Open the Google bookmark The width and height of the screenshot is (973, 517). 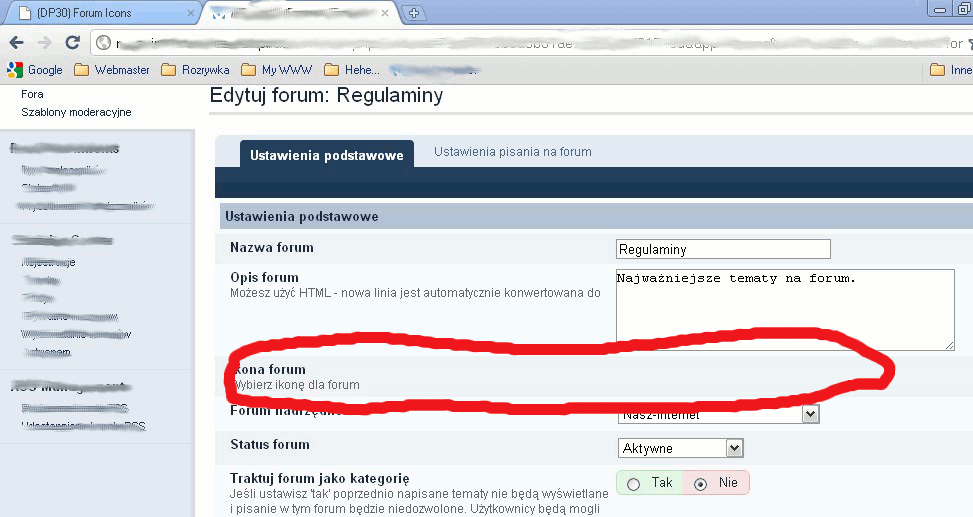36,70
